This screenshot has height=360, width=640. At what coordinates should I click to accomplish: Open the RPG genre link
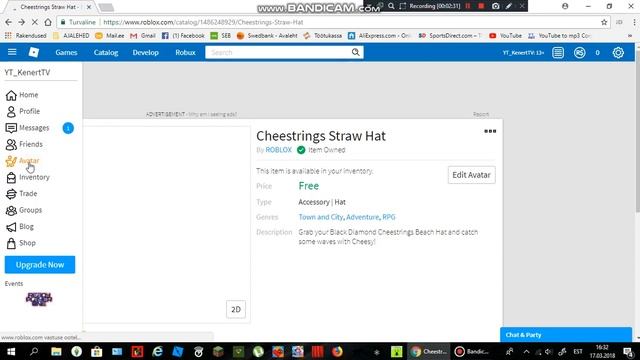(x=389, y=217)
